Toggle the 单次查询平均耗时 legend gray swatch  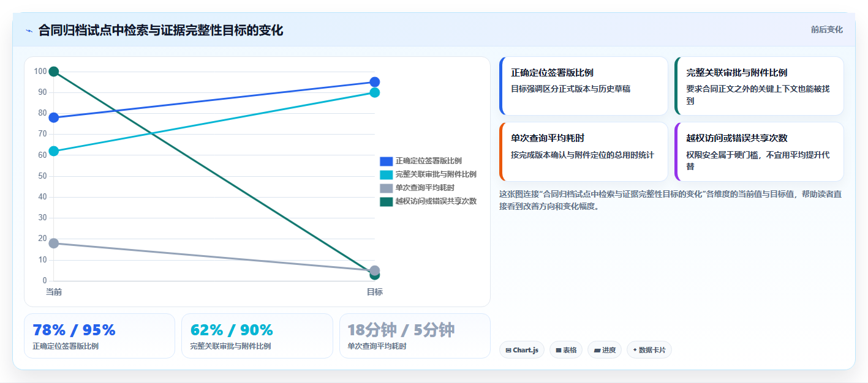pos(386,188)
